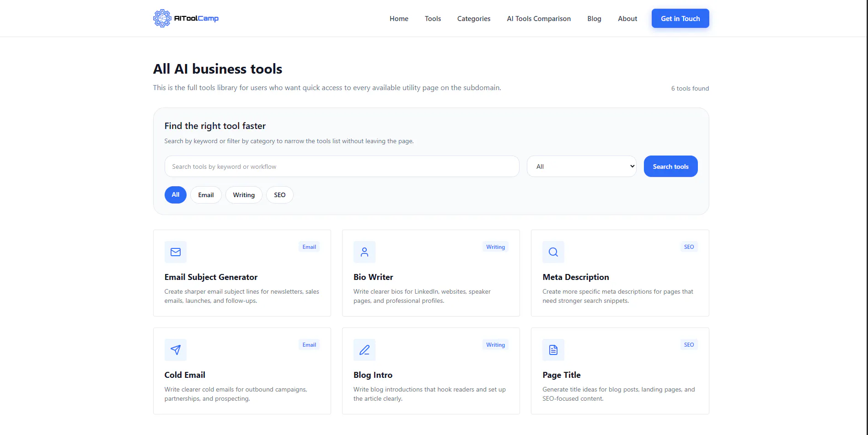868x435 pixels.
Task: Click the Email tag on Cold Email card
Action: 309,345
